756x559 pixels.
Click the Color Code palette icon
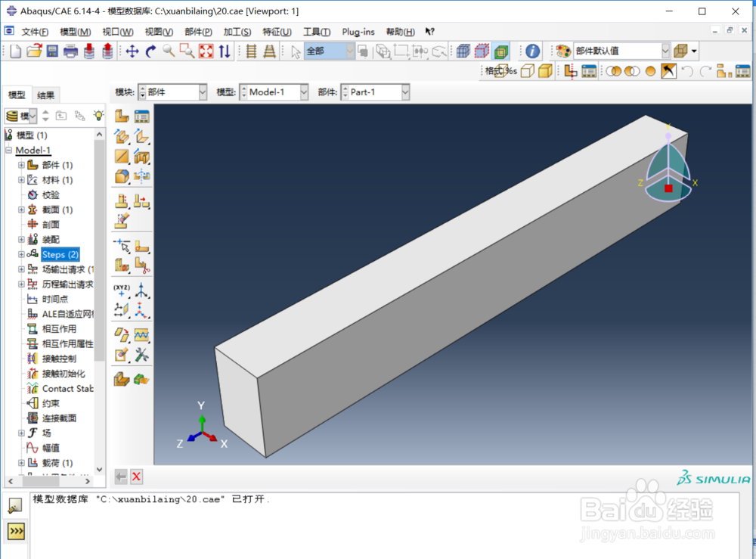pos(562,51)
